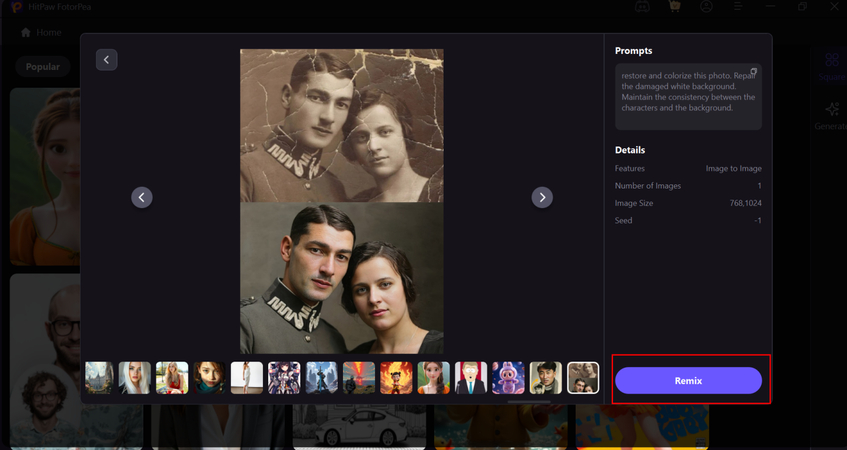
Task: Pick the white dress thumbnail
Action: 247,378
